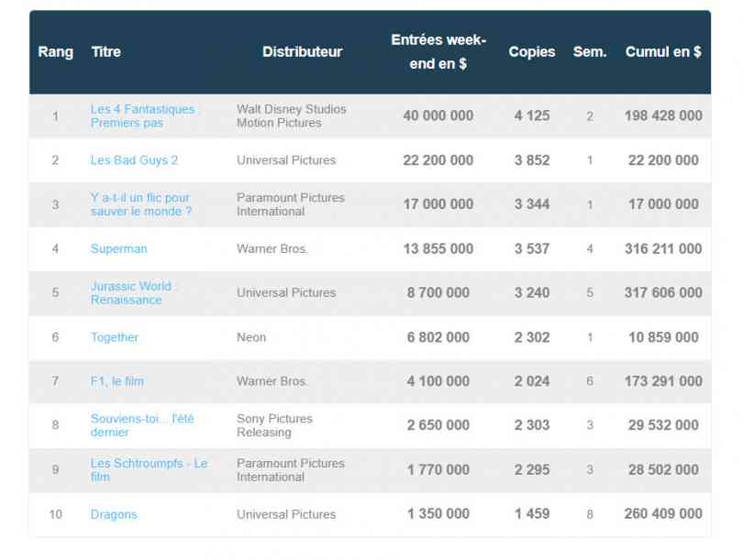Click the Cumul en $ column header

point(663,51)
